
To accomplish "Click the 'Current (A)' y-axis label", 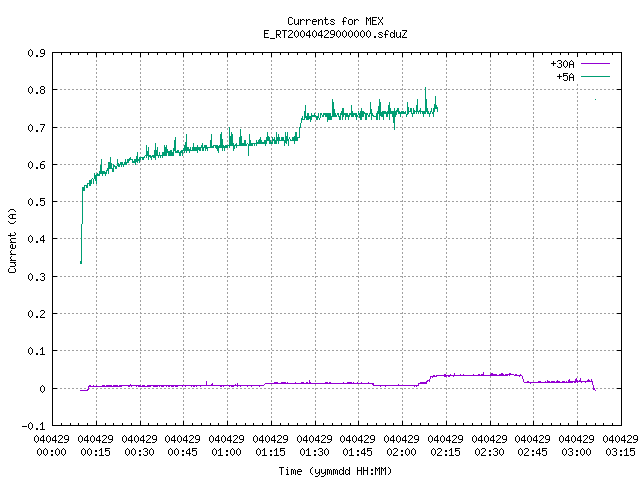I will [x=12, y=241].
